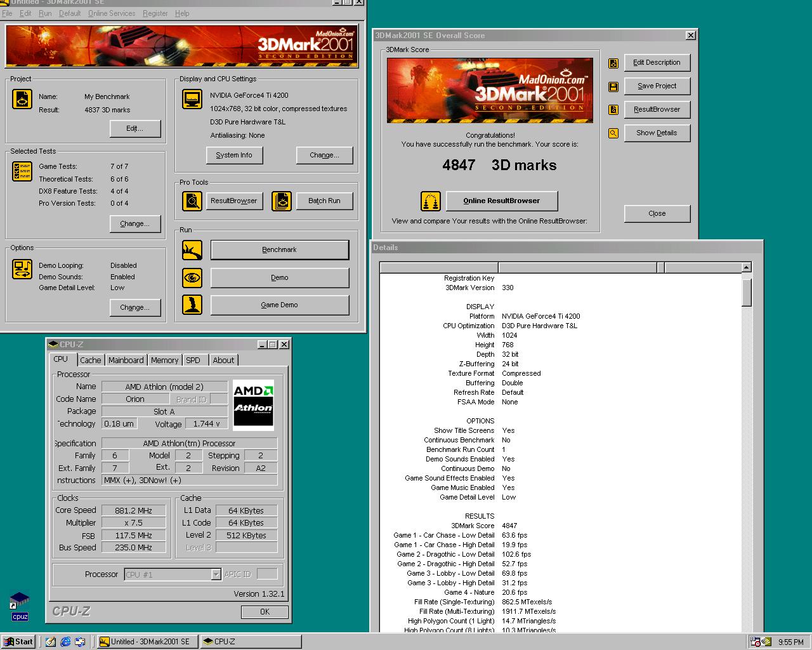Click OK in the CPU-Z window
Viewport: 812px width, 650px height.
click(x=265, y=612)
